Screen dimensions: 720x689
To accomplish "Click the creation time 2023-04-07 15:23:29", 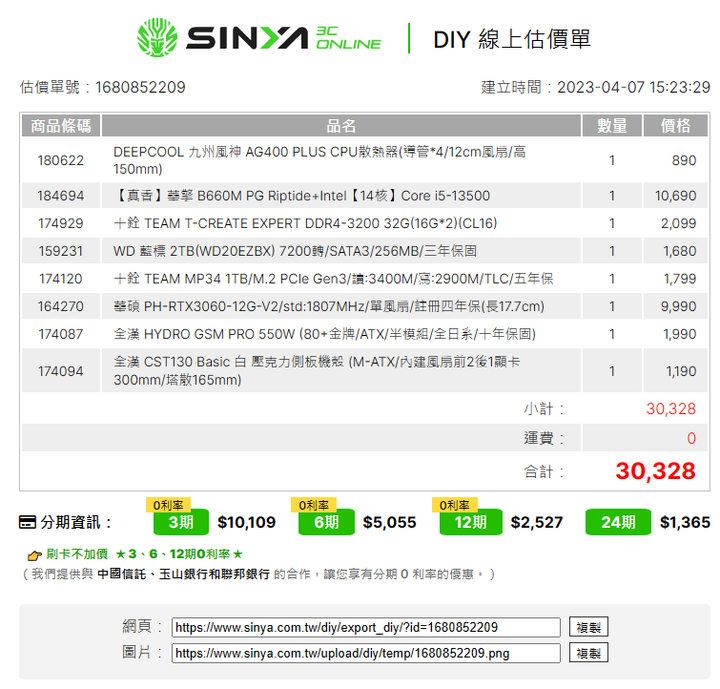I will click(634, 87).
